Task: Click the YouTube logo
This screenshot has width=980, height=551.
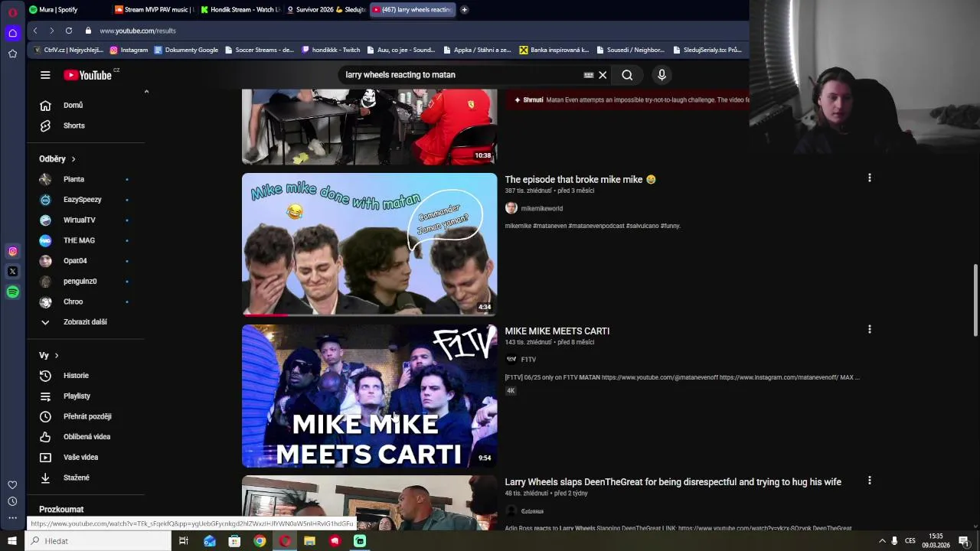Action: [x=88, y=75]
